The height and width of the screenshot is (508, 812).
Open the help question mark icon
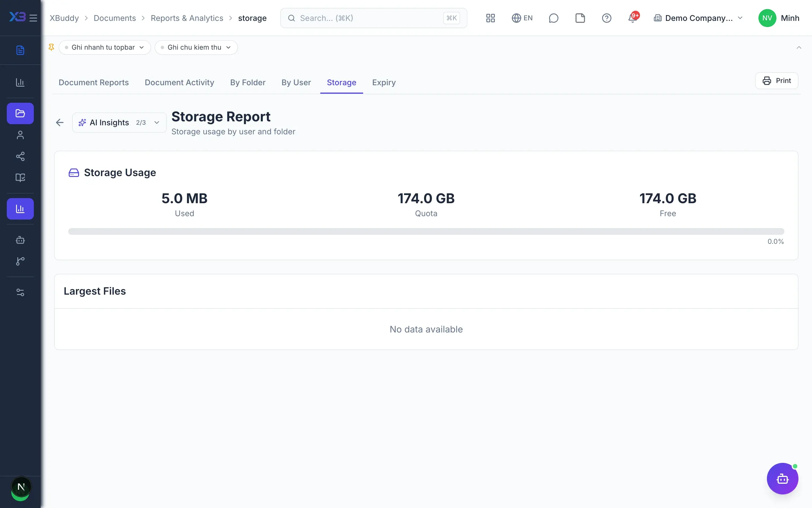point(607,18)
